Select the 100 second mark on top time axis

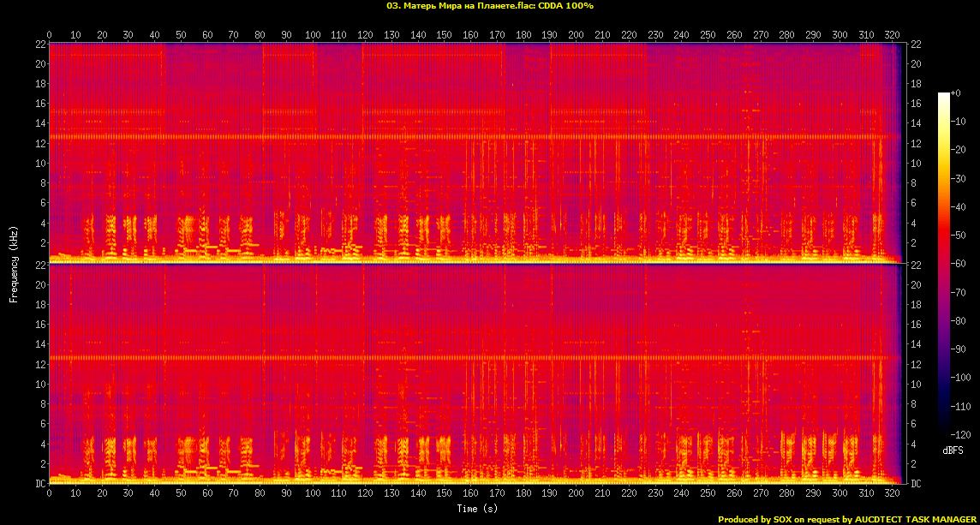coord(313,35)
